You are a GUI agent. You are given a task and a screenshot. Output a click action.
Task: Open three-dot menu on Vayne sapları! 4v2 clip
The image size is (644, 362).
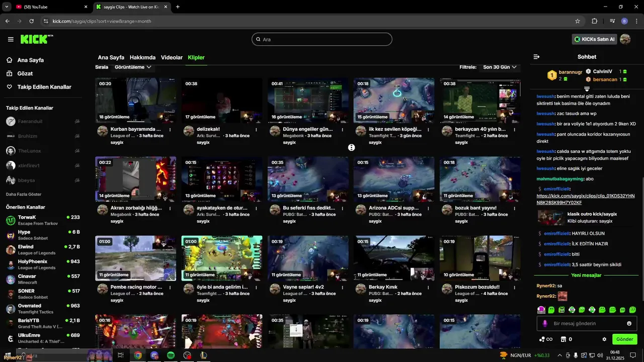pyautogui.click(x=342, y=287)
